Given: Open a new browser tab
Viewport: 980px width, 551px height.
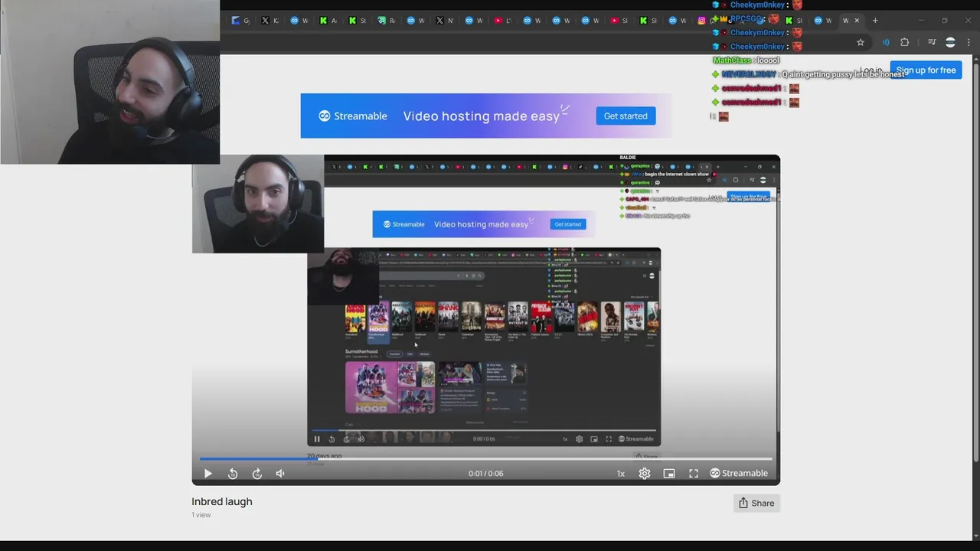Looking at the screenshot, I should pyautogui.click(x=875, y=21).
